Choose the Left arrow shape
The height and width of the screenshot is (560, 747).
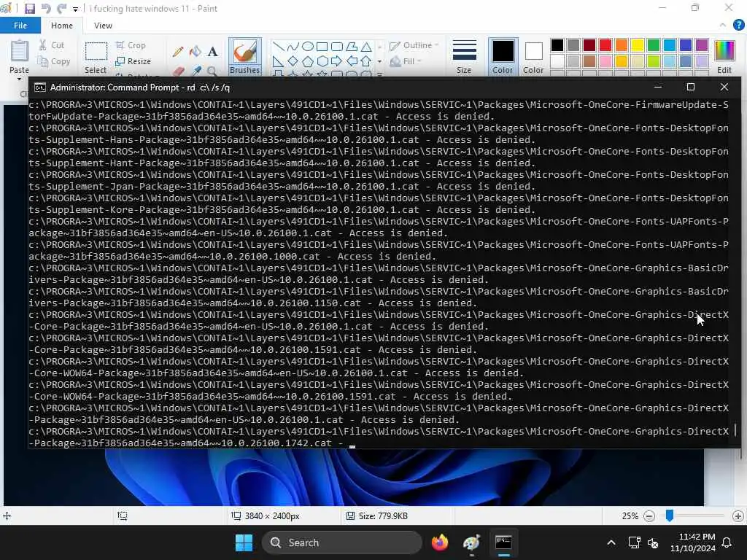(352, 61)
